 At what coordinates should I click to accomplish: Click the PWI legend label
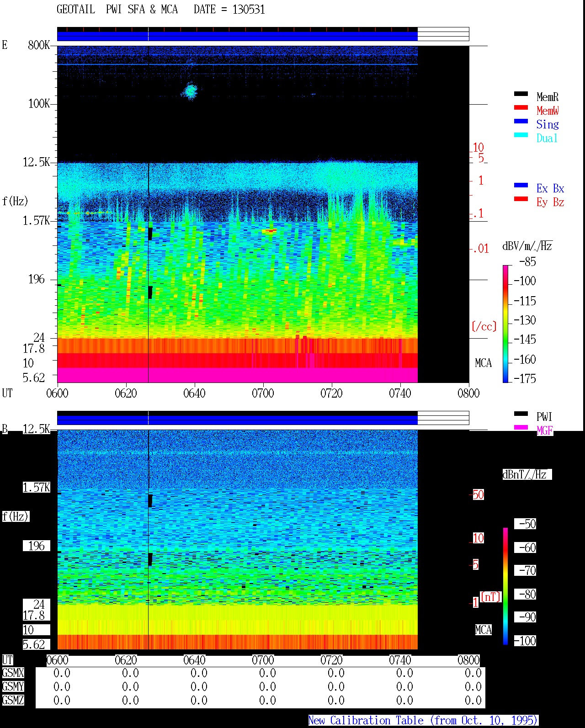(x=544, y=417)
